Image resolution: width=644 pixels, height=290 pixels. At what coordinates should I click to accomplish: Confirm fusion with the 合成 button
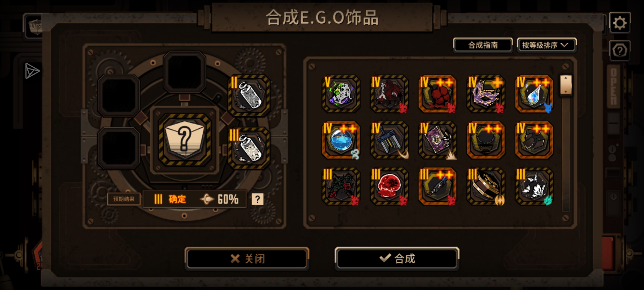(397, 259)
